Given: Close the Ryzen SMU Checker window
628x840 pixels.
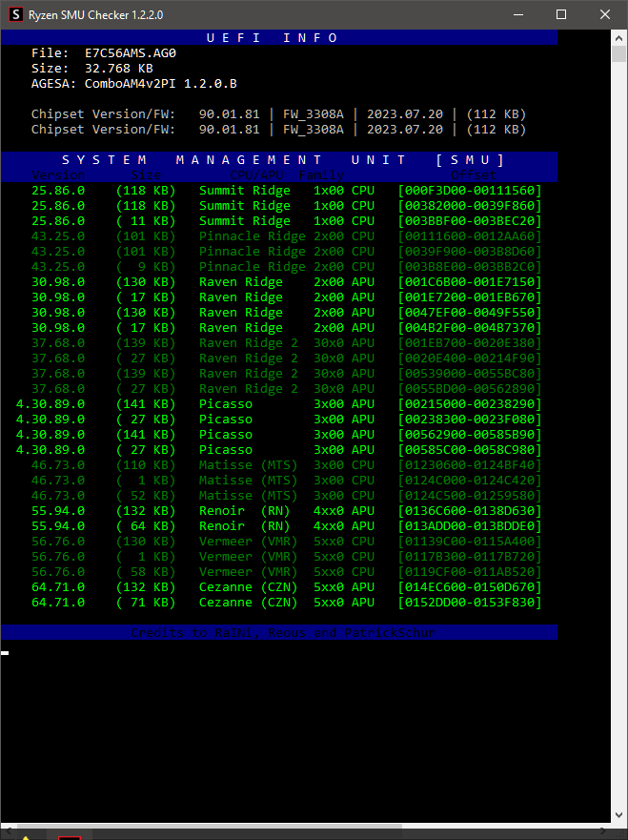Looking at the screenshot, I should [605, 14].
